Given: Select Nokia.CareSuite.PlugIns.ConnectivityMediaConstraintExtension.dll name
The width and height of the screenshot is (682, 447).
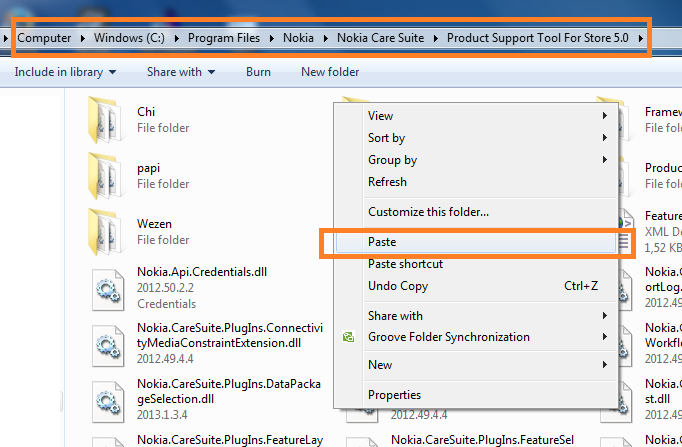Looking at the screenshot, I should click(x=230, y=335).
